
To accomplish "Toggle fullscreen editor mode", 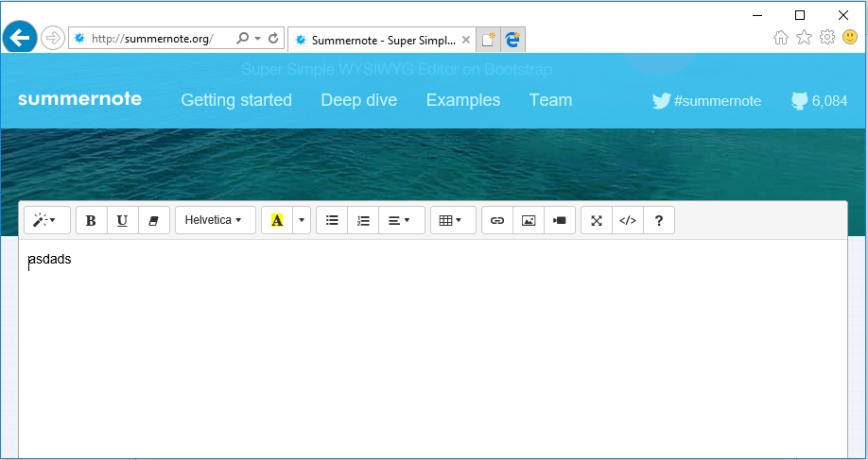I will tap(597, 220).
